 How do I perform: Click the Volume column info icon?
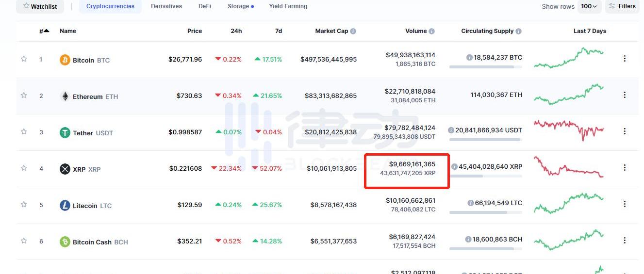tap(432, 31)
